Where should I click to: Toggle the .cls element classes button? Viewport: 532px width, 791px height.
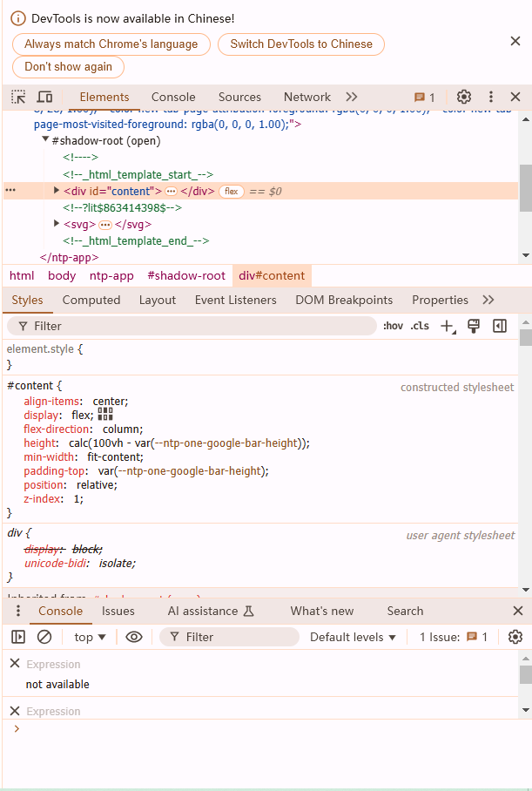click(420, 326)
